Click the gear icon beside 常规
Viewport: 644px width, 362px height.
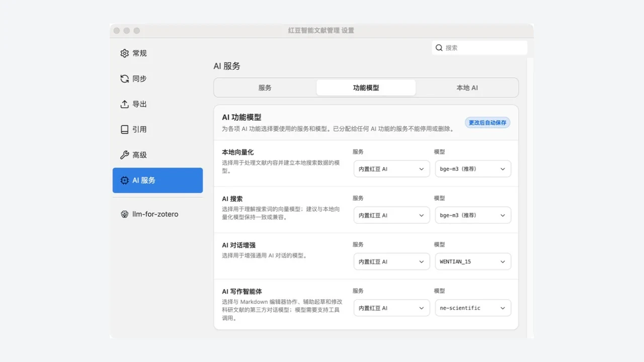pos(124,53)
